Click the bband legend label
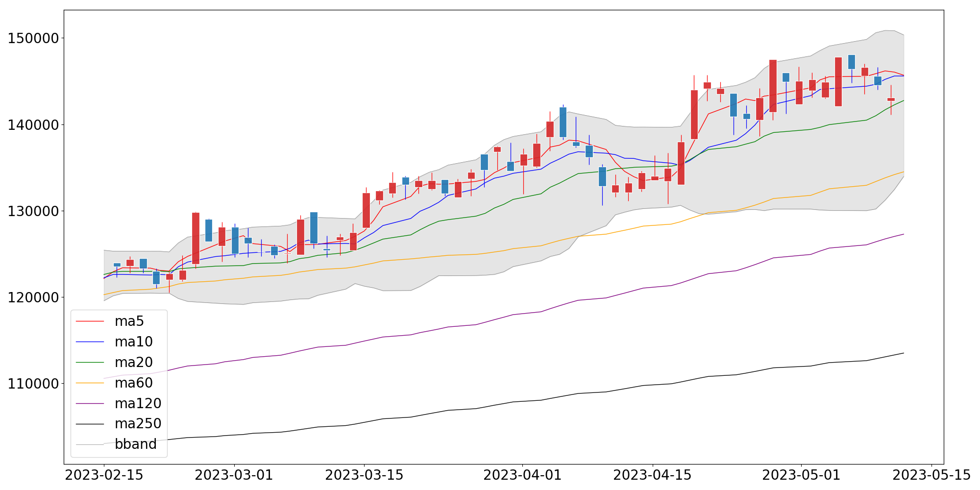The width and height of the screenshot is (980, 490). 136,444
